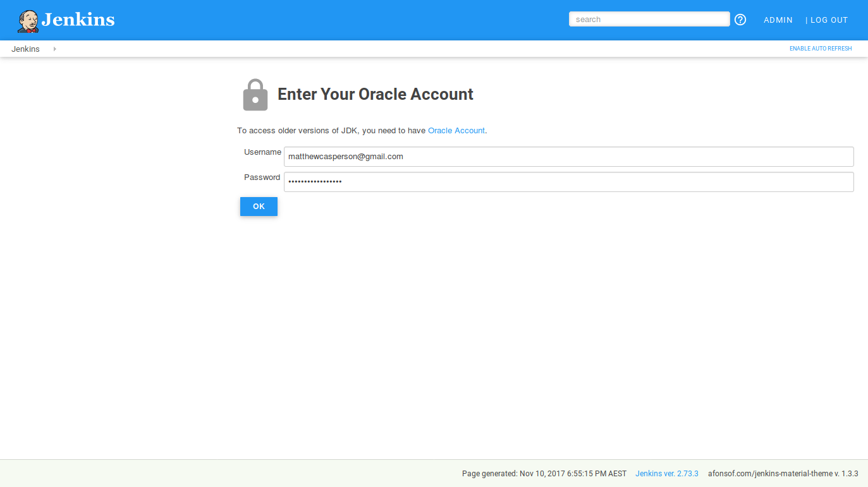Focus the search box in the header

click(x=649, y=18)
